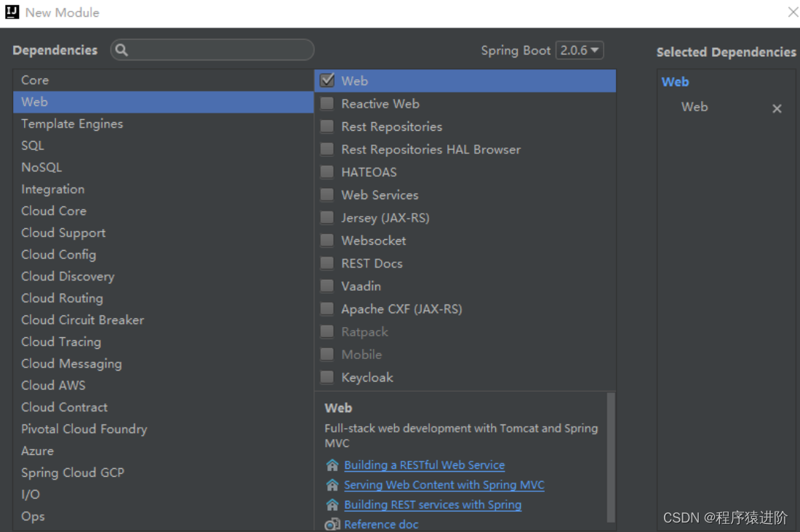Remove Web from selected dependencies

click(777, 108)
